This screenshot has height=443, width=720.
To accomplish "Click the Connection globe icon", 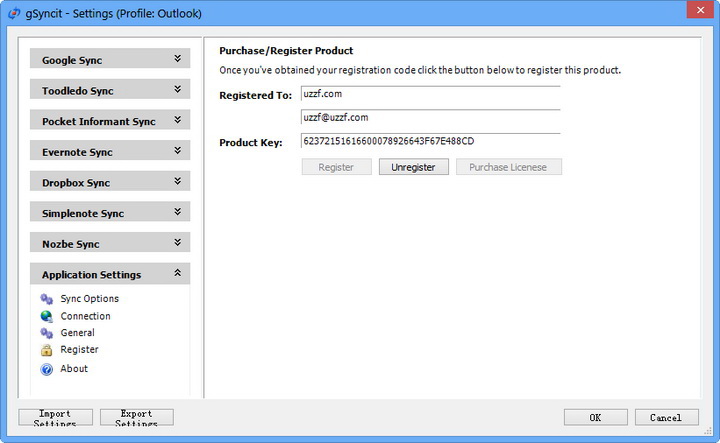I will pyautogui.click(x=46, y=316).
